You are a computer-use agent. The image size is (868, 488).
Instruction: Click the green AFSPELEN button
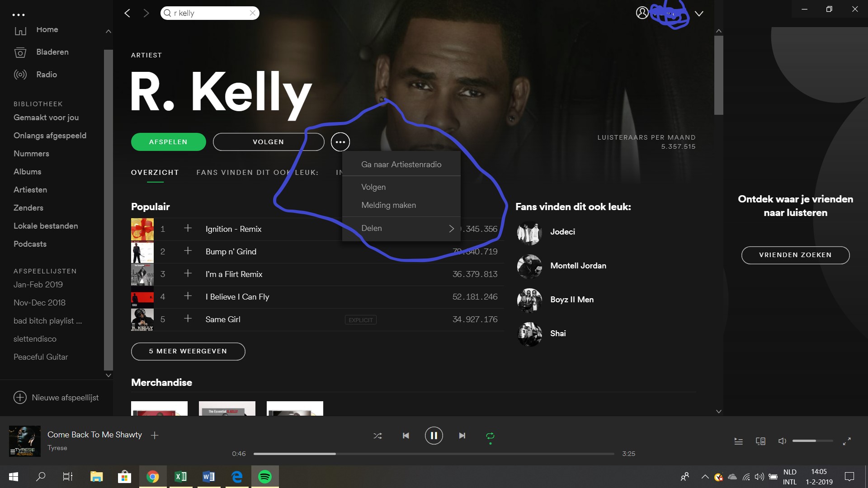168,142
